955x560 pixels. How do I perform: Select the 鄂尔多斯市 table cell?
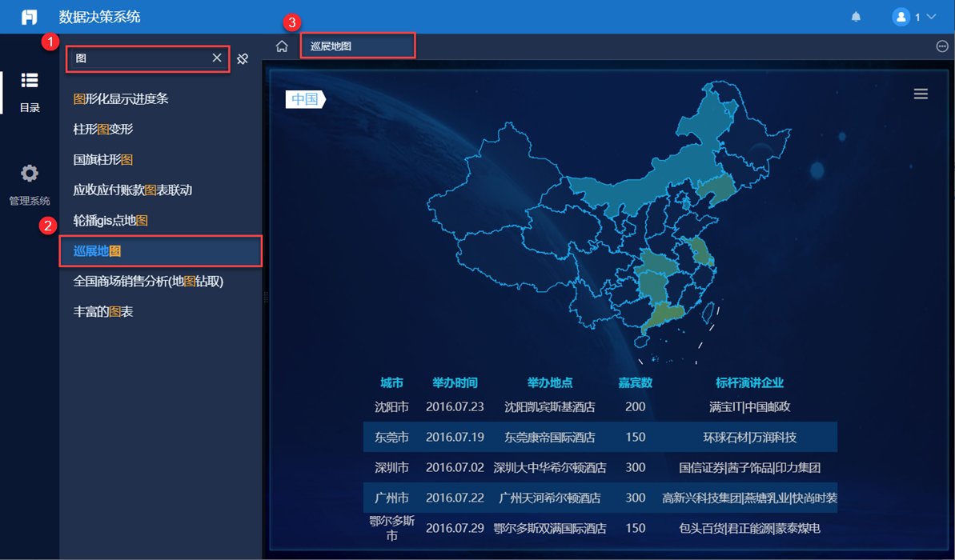[391, 528]
